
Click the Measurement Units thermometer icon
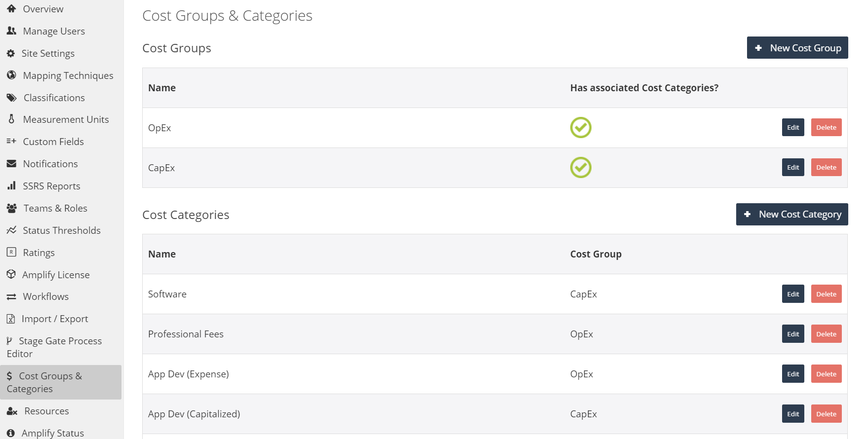[x=11, y=119]
